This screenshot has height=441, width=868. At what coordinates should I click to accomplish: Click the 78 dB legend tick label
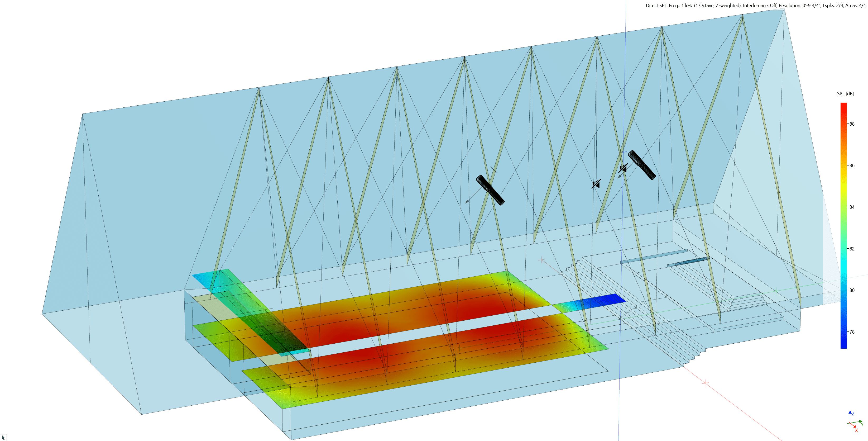(852, 332)
